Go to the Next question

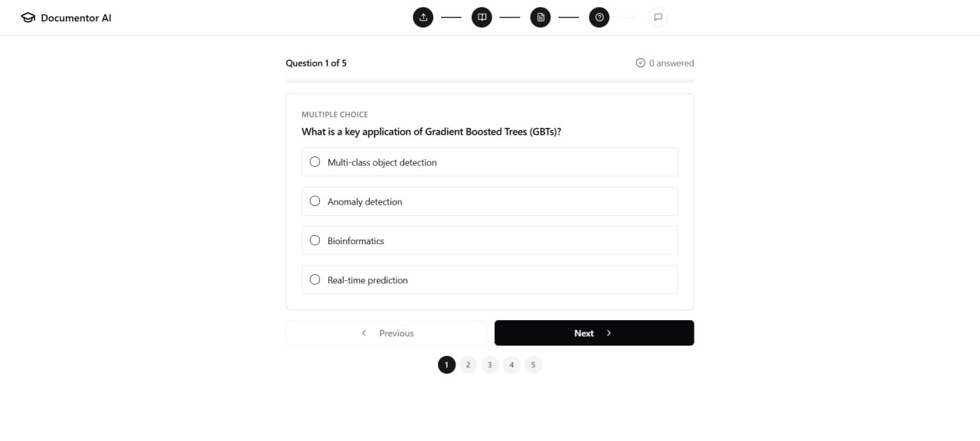[594, 333]
